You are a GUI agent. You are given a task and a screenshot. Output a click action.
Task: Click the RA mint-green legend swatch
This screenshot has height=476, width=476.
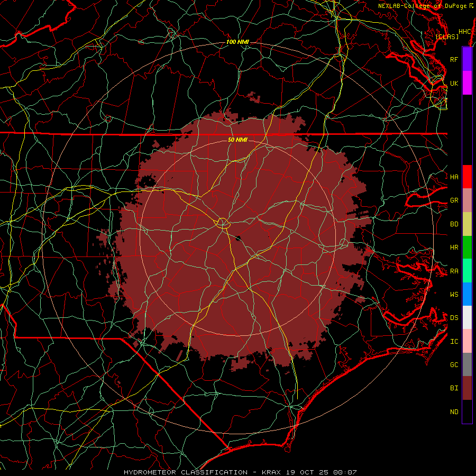(x=467, y=271)
